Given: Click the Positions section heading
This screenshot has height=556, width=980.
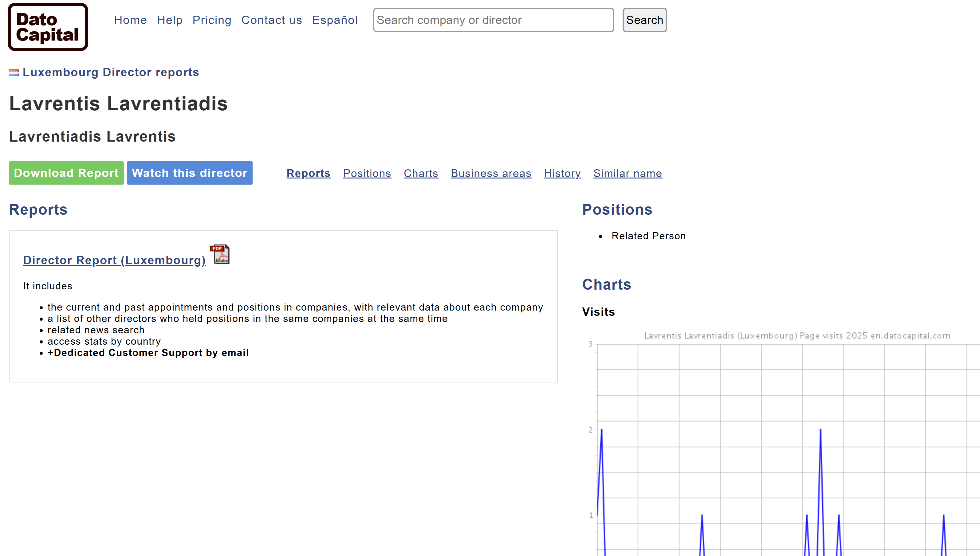Looking at the screenshot, I should pyautogui.click(x=617, y=209).
